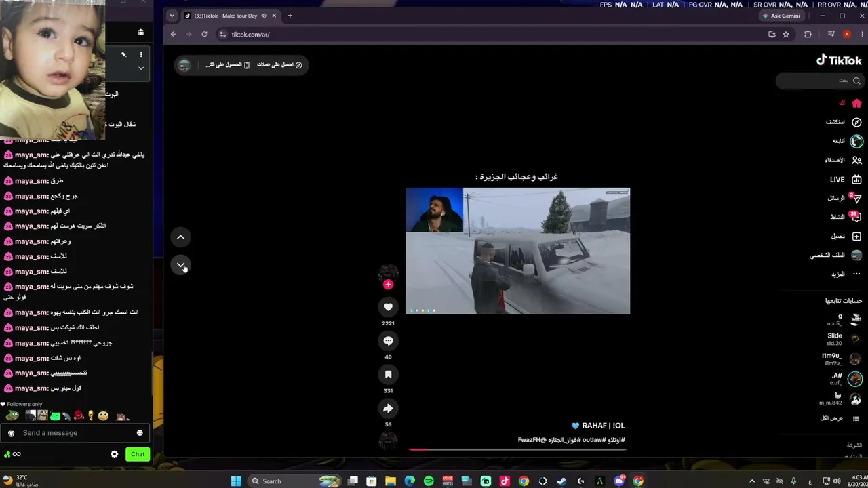The width and height of the screenshot is (868, 488).
Task: Expand the chevron in the chat header
Action: (141, 68)
